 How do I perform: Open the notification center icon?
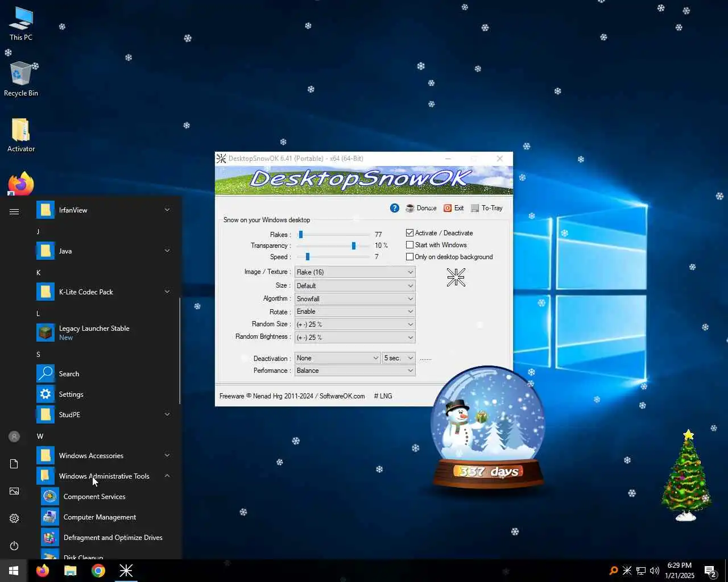pyautogui.click(x=710, y=571)
